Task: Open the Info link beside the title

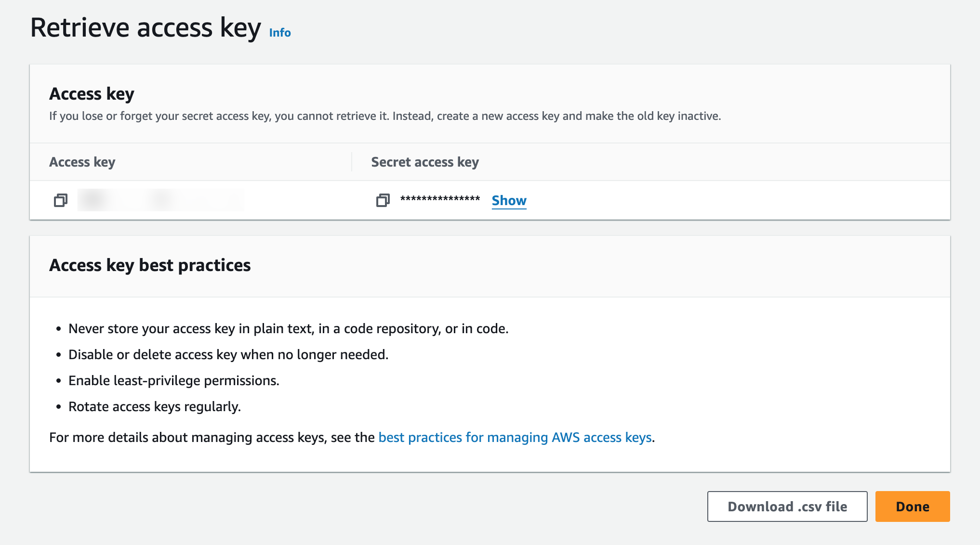Action: pos(280,33)
